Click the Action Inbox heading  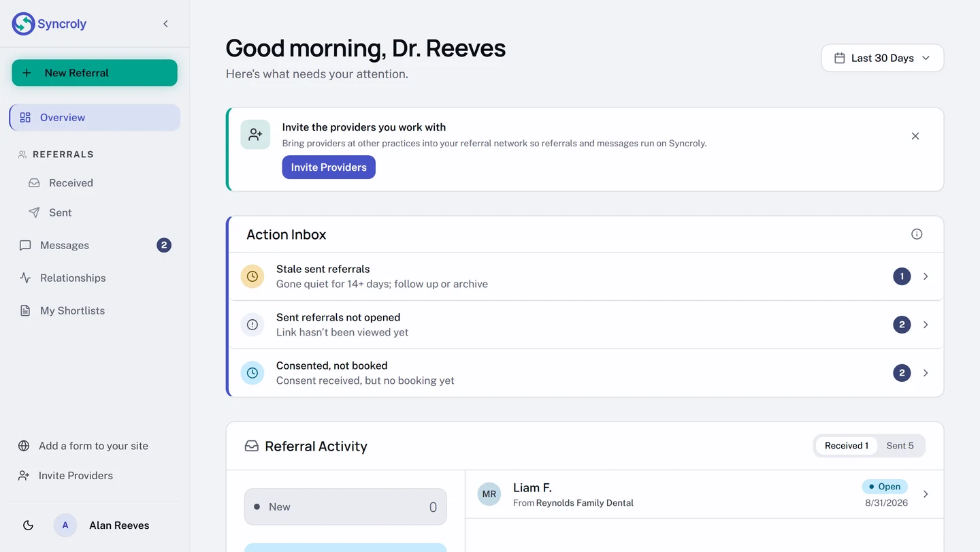pos(287,234)
